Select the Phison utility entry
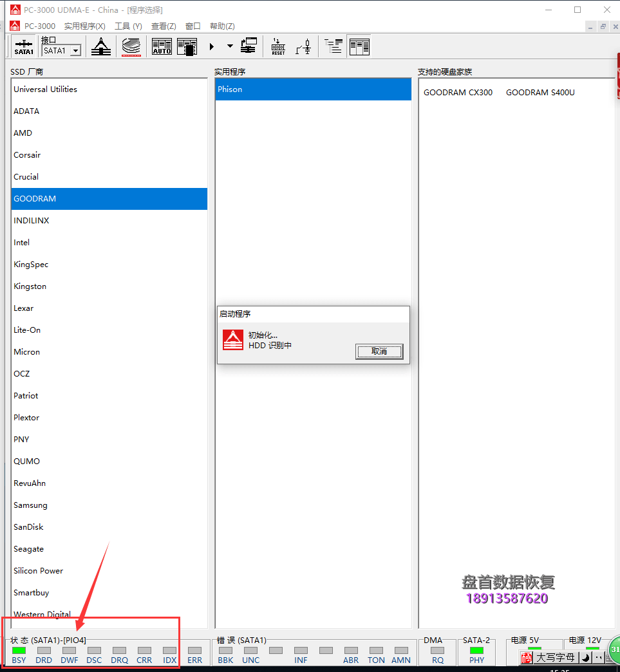620x672 pixels. tap(313, 89)
